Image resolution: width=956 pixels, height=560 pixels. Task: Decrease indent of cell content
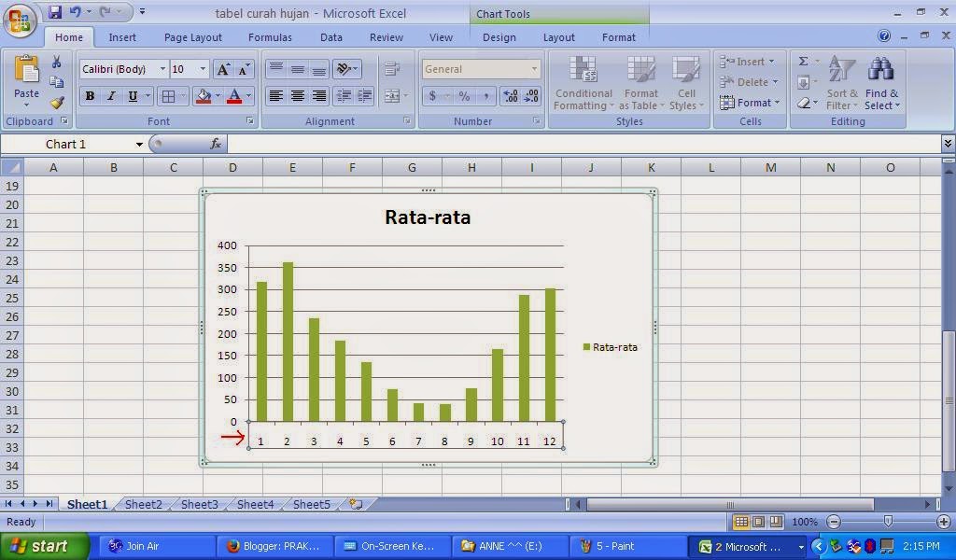pos(344,96)
